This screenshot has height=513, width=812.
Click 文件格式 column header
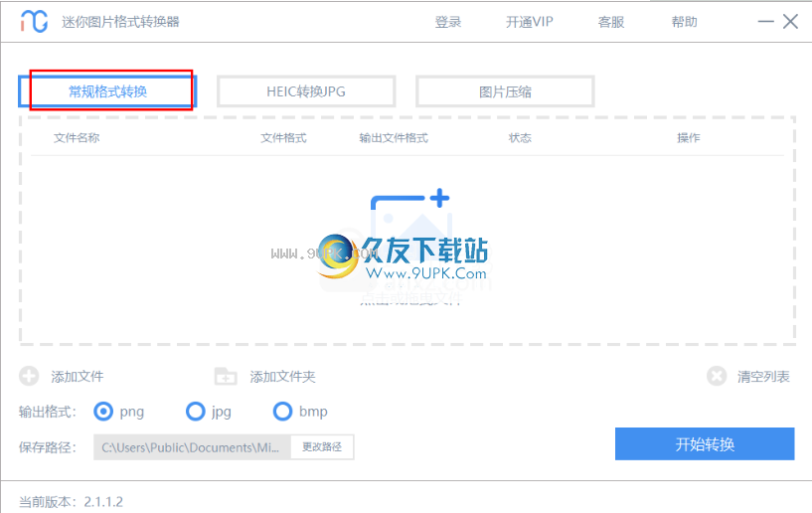[283, 138]
